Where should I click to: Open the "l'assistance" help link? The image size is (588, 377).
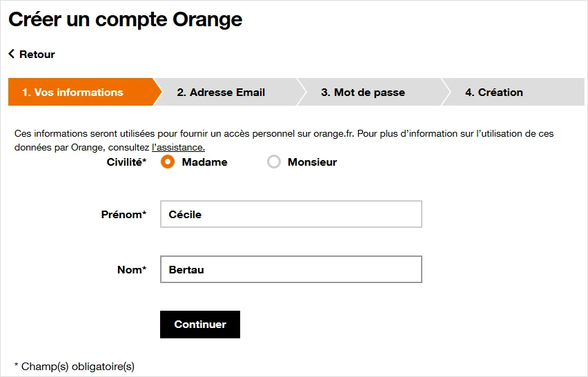[178, 147]
